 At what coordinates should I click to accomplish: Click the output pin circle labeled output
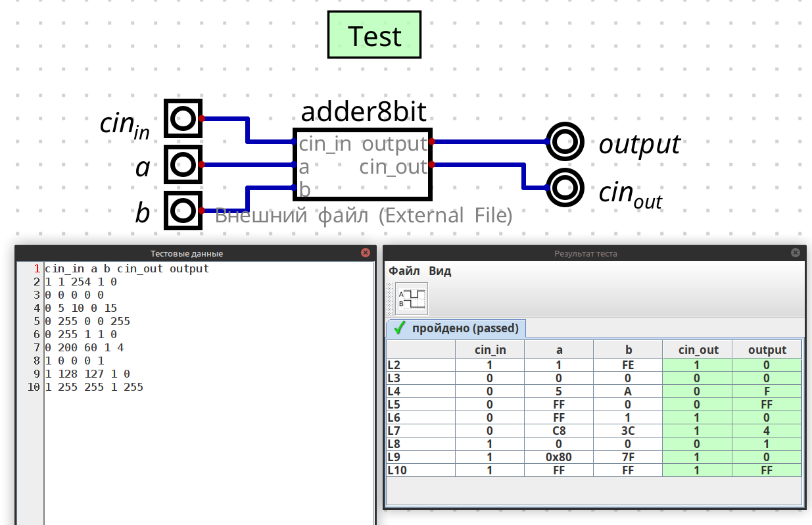(x=565, y=141)
